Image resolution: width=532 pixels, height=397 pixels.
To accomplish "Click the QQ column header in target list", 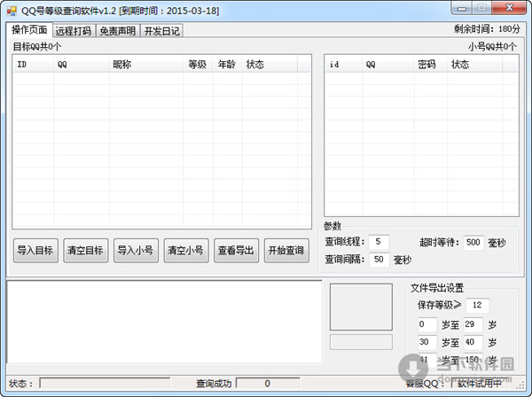I will coord(82,64).
